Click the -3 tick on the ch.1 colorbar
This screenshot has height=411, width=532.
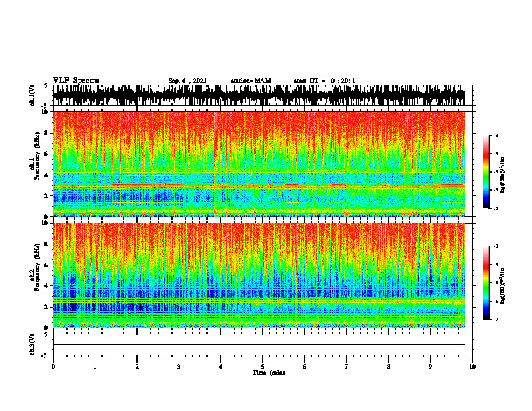[x=495, y=135]
